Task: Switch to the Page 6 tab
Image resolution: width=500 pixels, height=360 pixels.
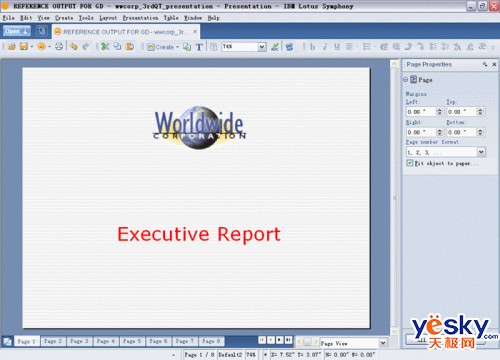Action: [158, 341]
